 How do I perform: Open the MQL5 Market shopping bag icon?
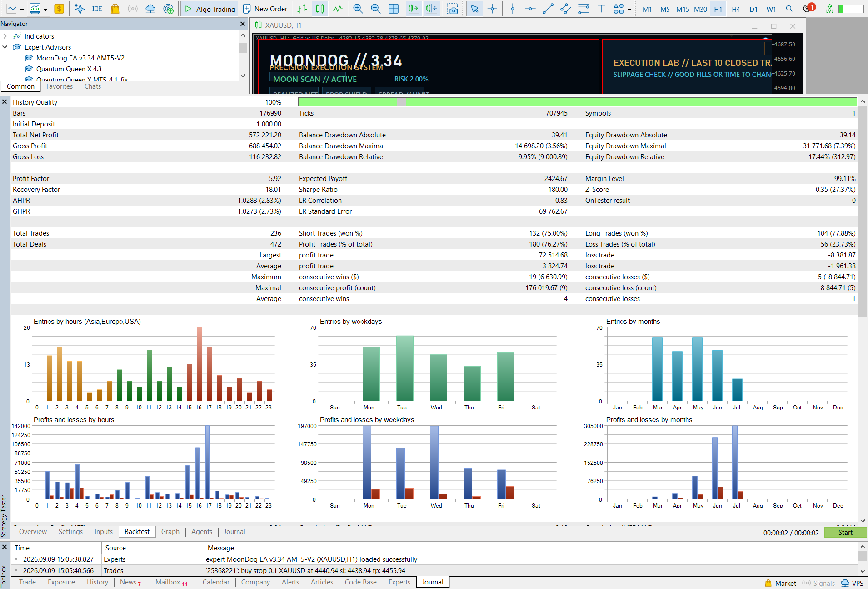115,9
